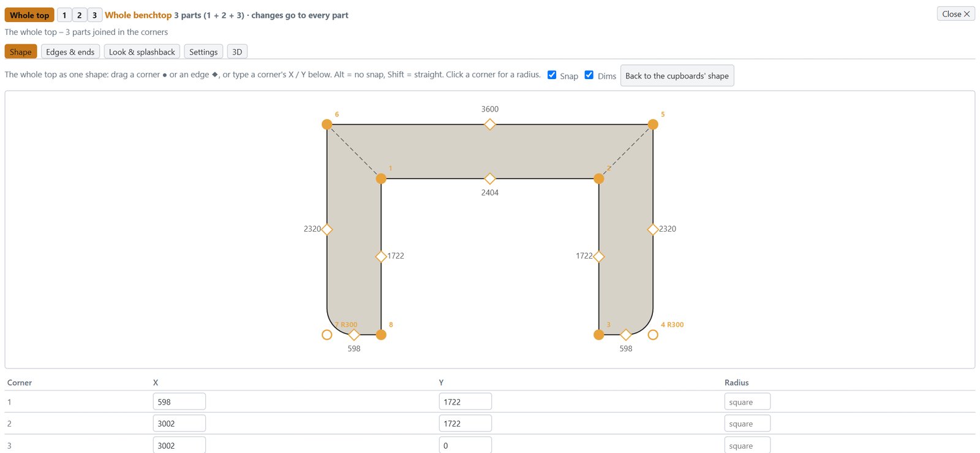Click the left 2320 edge diamond handle
Image resolution: width=980 pixels, height=453 pixels.
[x=327, y=229]
